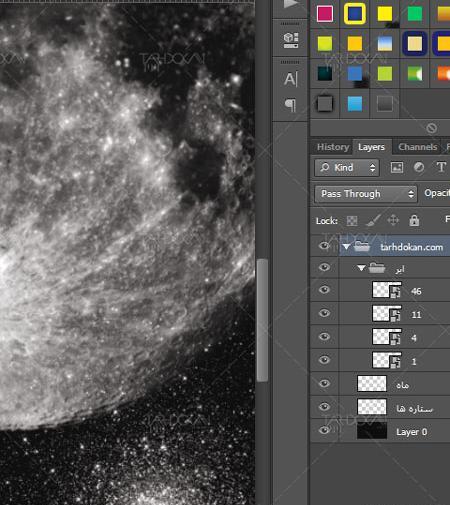Open the Pass Through blend mode dropdown

coord(366,194)
